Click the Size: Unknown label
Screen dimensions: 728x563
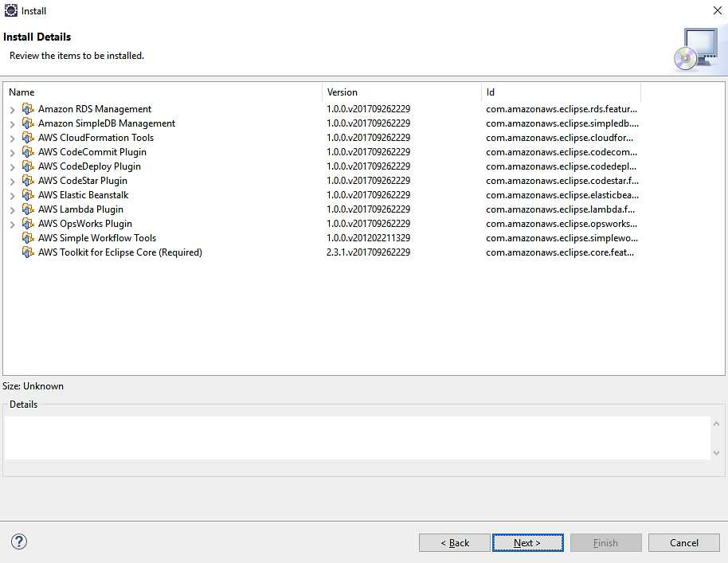click(33, 386)
